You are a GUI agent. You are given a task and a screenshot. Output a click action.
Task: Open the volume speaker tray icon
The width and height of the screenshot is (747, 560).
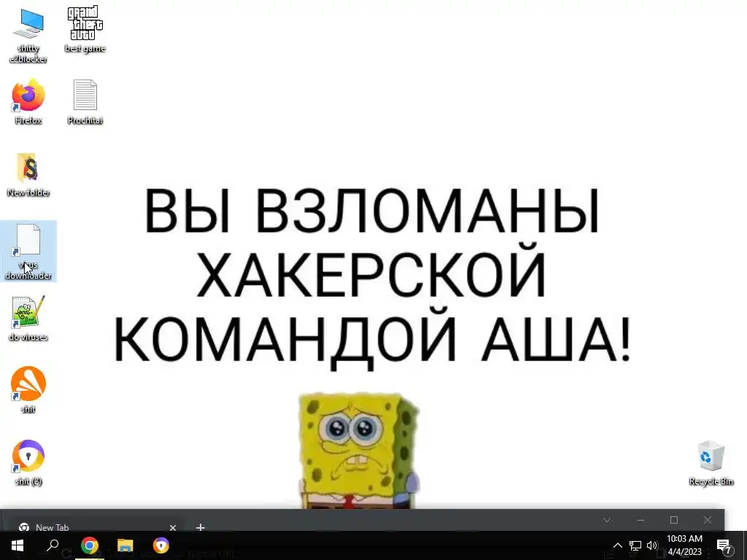pyautogui.click(x=652, y=545)
